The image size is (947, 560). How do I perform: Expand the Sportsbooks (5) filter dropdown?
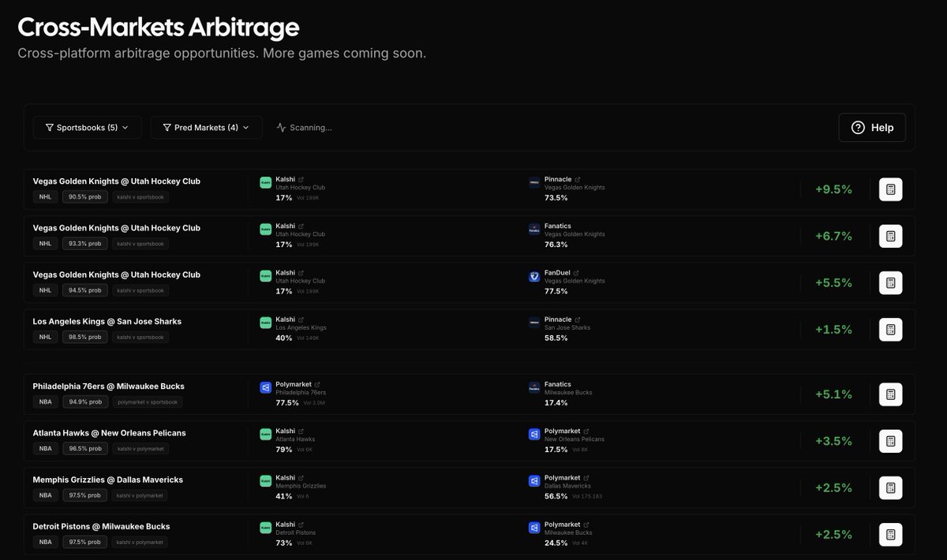click(87, 128)
